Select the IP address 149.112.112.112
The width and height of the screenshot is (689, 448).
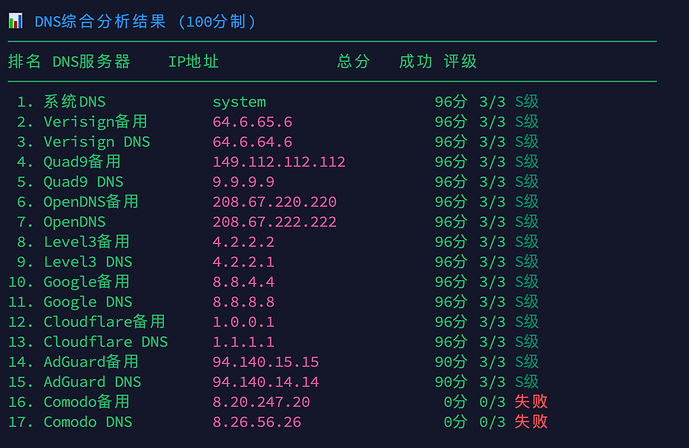coord(279,162)
